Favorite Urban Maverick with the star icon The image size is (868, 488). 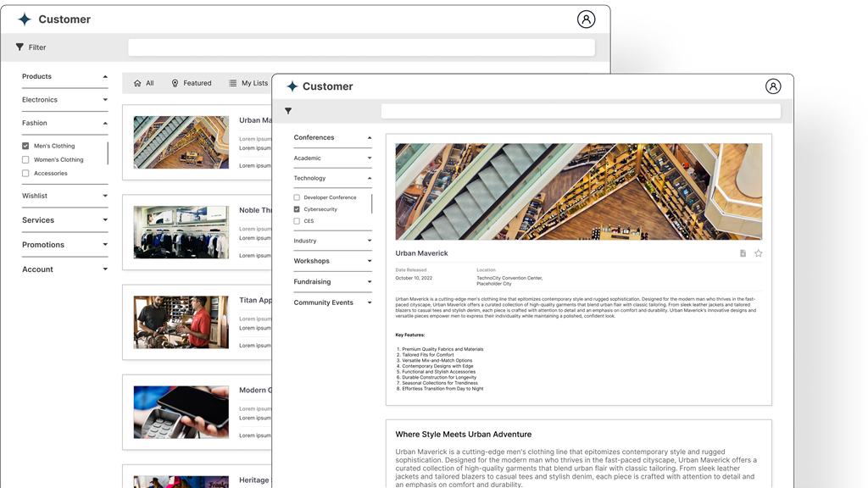[759, 253]
